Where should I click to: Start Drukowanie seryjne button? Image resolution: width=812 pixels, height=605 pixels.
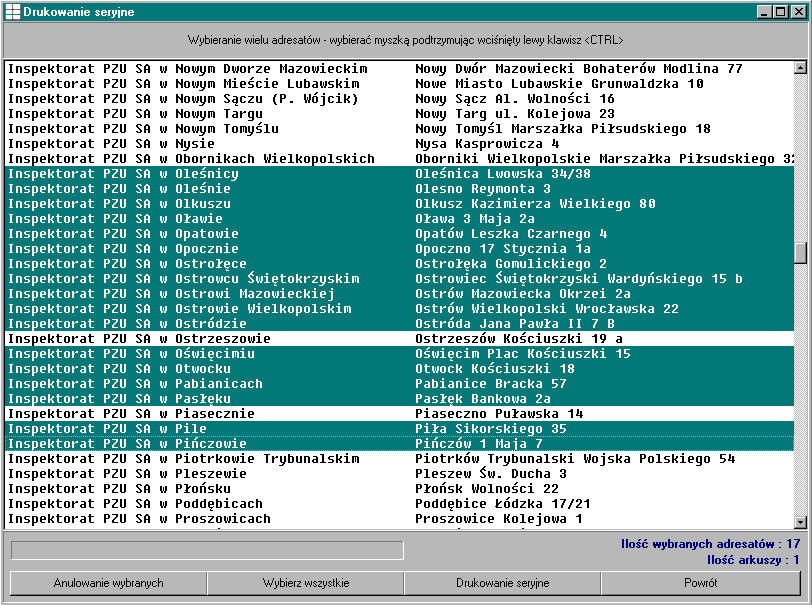[x=502, y=583]
